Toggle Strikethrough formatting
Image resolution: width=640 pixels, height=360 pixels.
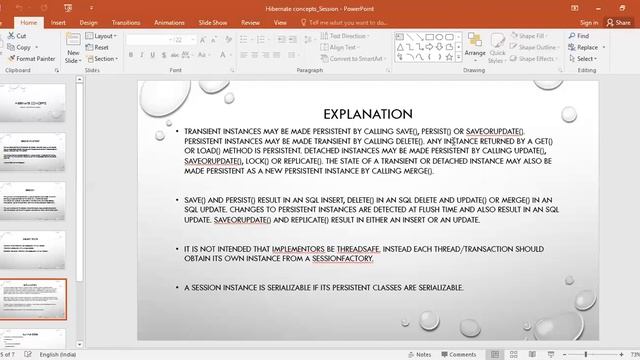click(x=175, y=55)
